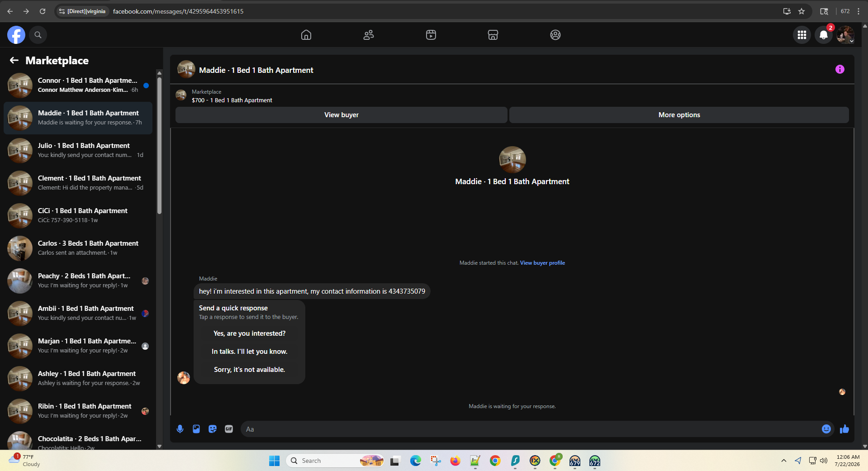Click the Windows taskbar Search box

point(335,461)
